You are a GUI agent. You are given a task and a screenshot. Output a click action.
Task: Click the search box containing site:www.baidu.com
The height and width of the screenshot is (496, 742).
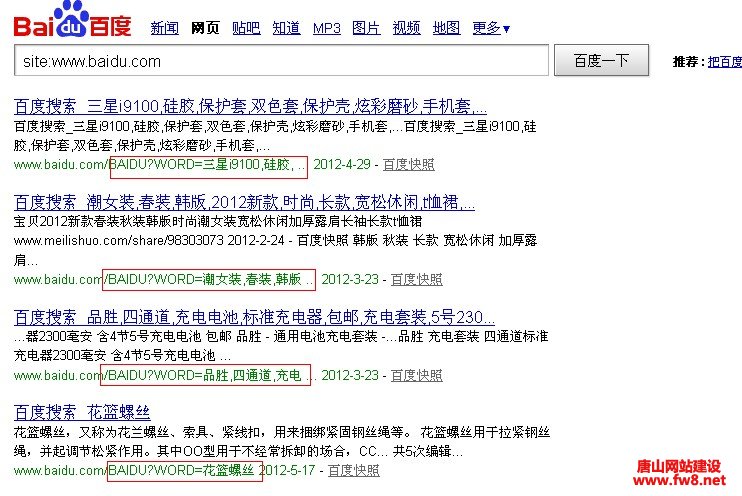(281, 61)
